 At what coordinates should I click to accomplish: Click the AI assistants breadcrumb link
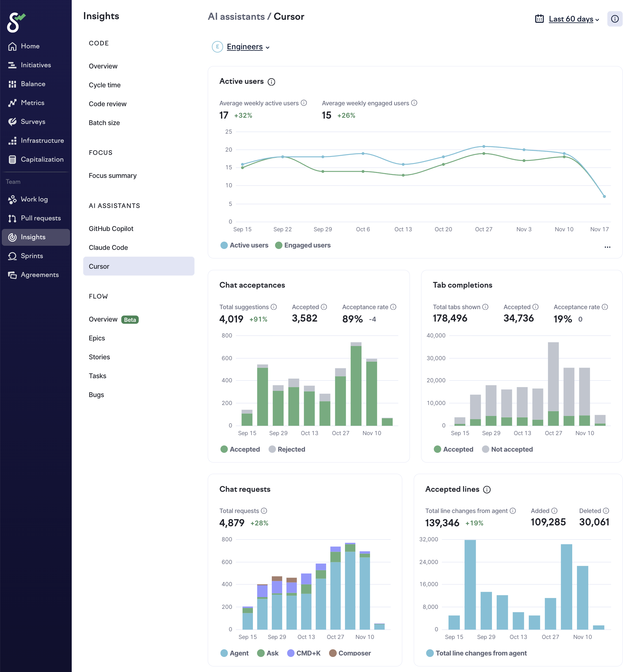236,17
